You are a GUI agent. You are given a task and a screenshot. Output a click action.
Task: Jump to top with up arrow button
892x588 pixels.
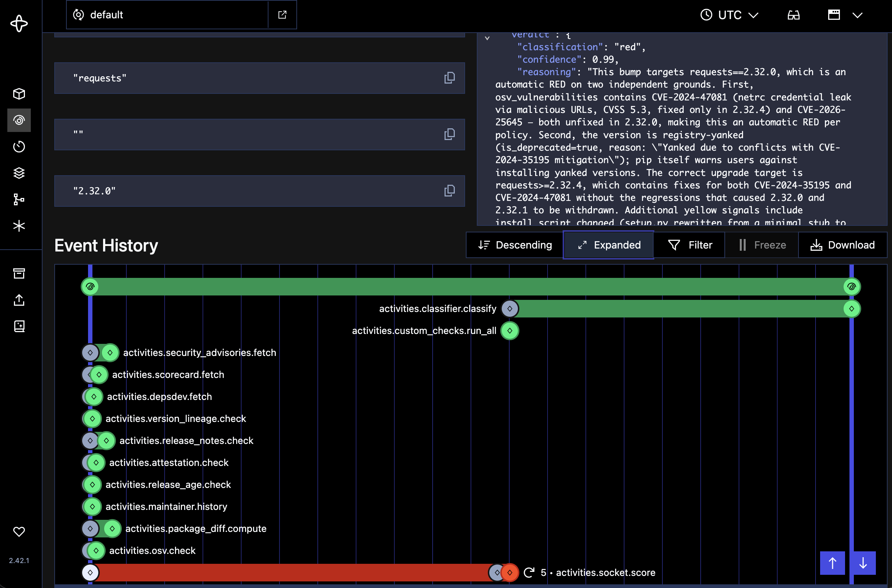click(x=832, y=563)
